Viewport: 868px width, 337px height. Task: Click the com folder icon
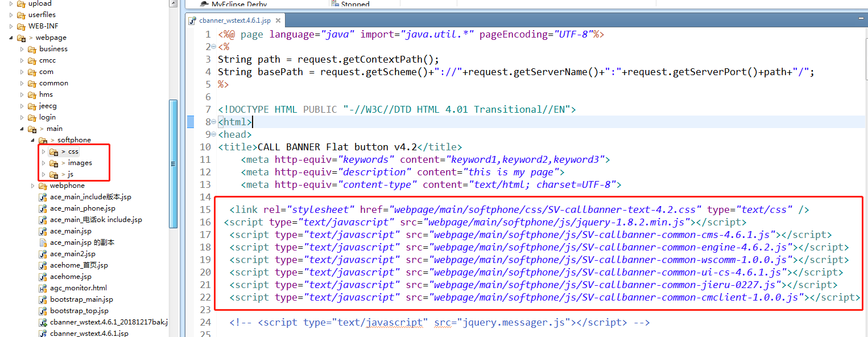(x=32, y=72)
